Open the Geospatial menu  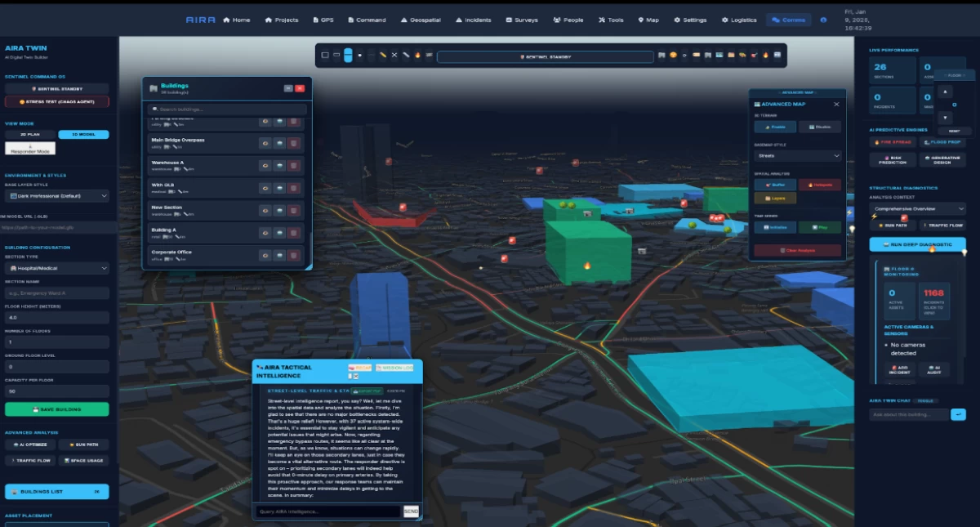(x=423, y=20)
